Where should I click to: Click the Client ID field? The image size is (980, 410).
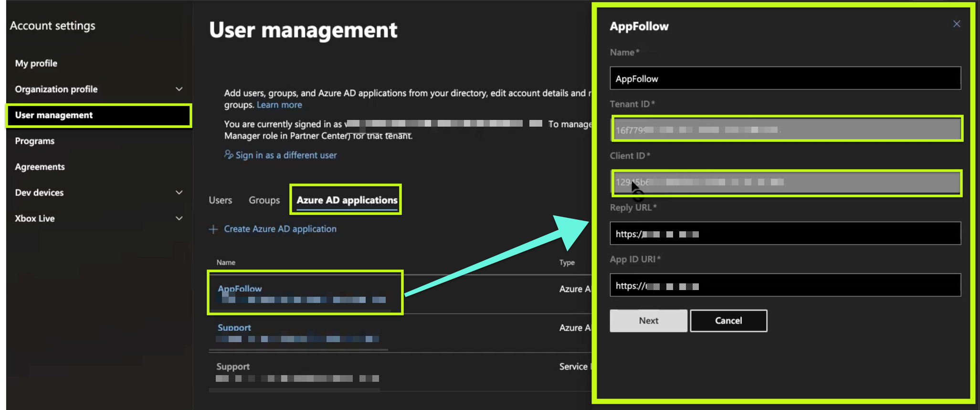pyautogui.click(x=787, y=182)
